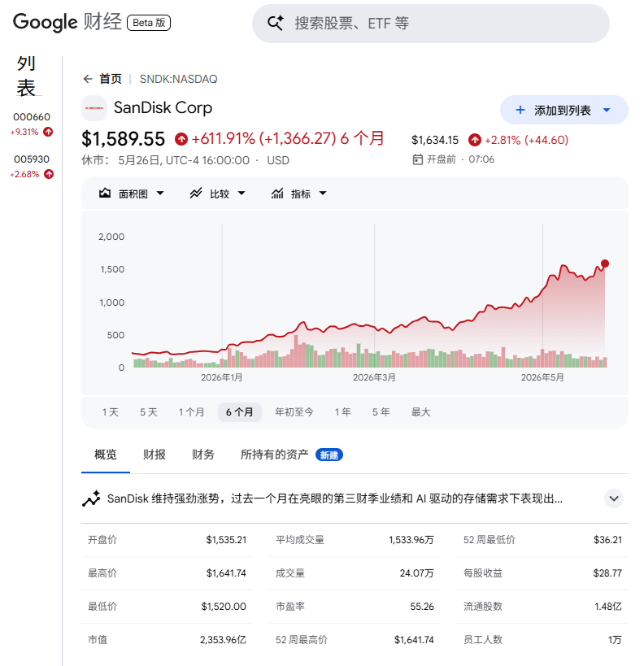Click the 首页 breadcrumb link
Viewport: 644px width, 666px height.
tap(111, 79)
